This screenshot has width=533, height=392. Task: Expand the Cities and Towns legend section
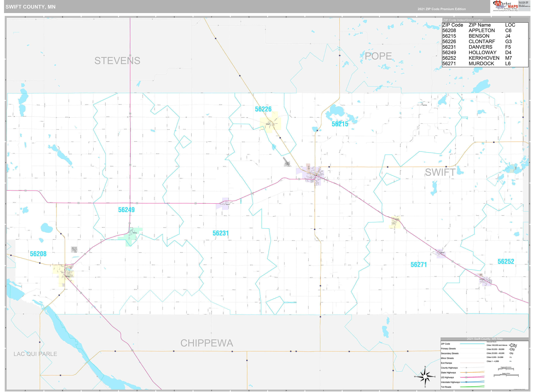tap(492, 342)
